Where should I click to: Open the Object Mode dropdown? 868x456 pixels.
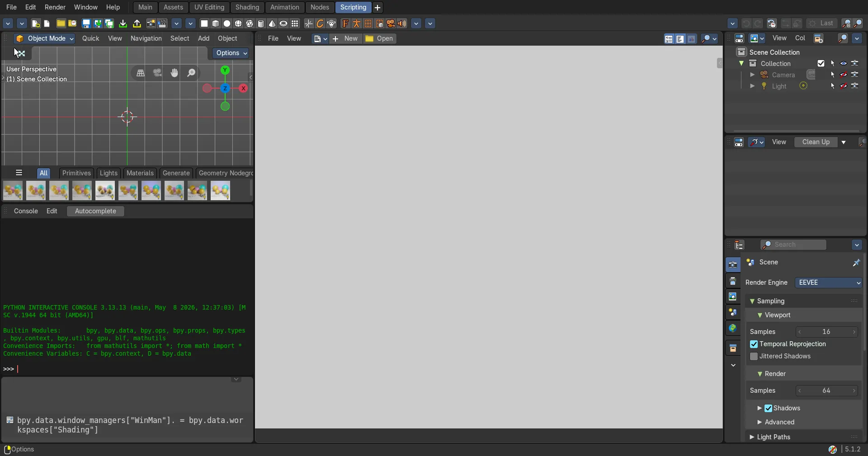click(44, 38)
